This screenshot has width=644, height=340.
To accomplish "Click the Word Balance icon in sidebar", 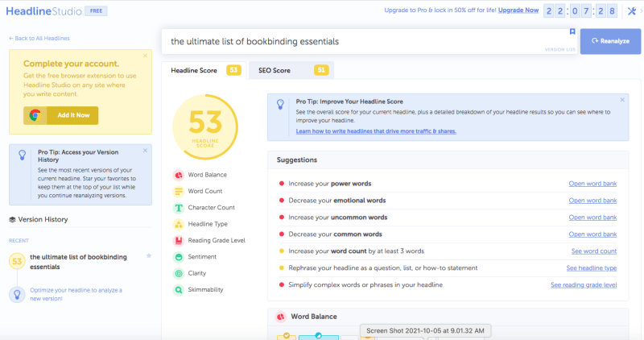I will 178,175.
